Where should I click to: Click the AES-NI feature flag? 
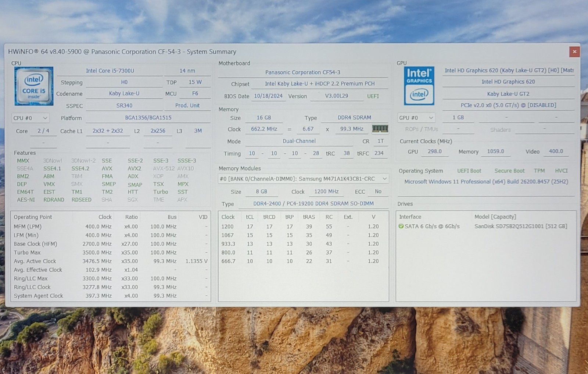pyautogui.click(x=26, y=200)
